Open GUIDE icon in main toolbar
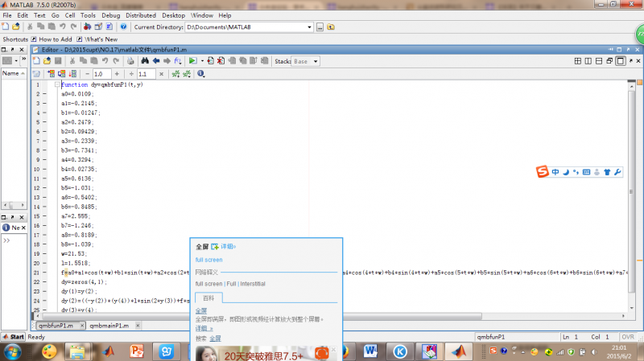 pos(98,27)
